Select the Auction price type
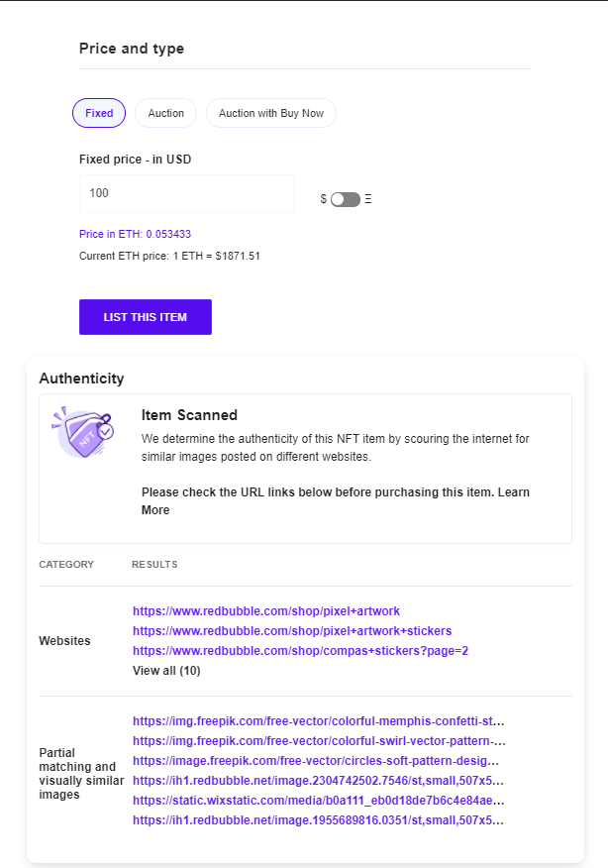Image resolution: width=608 pixels, height=868 pixels. [166, 113]
